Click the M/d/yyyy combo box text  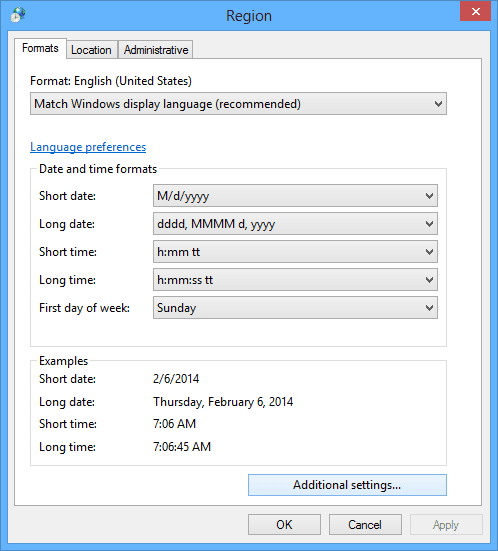[x=183, y=196]
